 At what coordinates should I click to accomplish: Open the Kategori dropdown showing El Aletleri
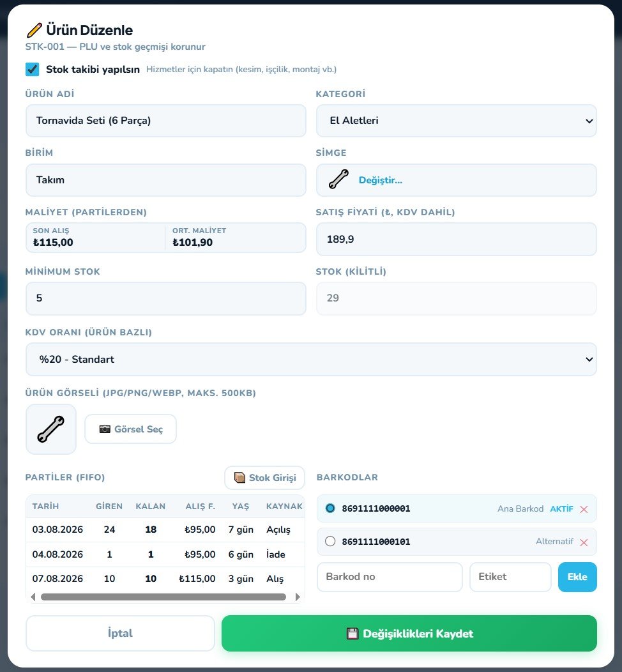pos(456,121)
